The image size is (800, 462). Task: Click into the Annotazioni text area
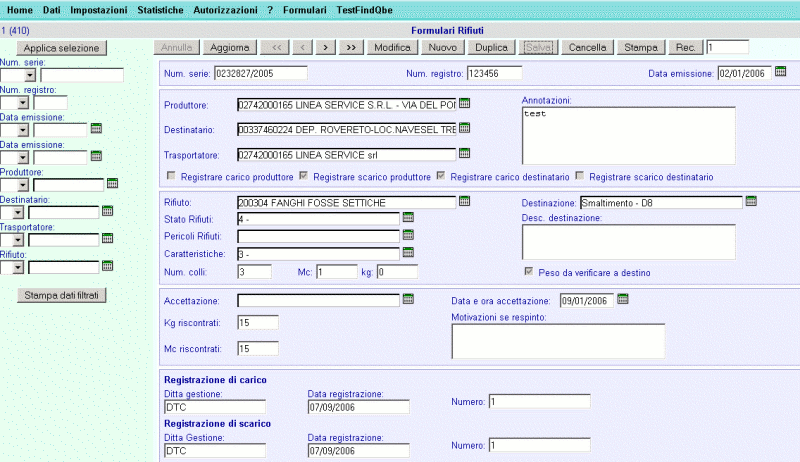(629, 136)
